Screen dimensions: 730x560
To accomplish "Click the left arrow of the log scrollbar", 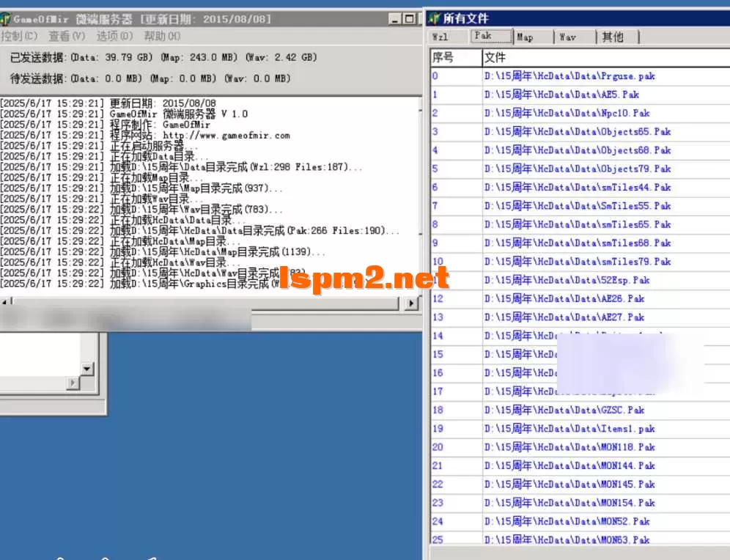I will (6, 302).
